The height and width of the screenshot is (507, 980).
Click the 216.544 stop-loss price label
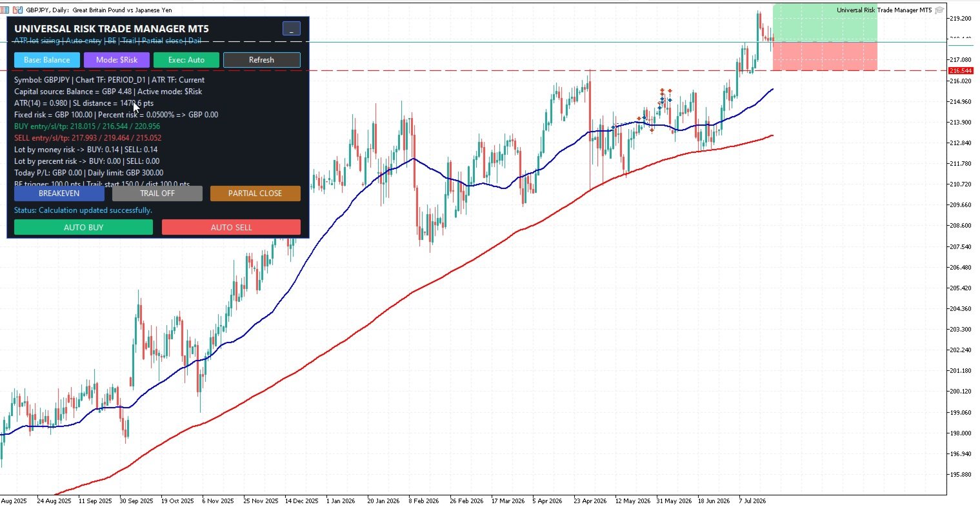[961, 70]
